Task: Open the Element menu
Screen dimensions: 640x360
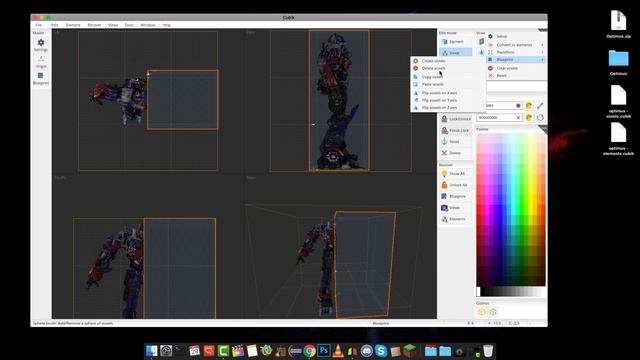Action: [x=73, y=25]
